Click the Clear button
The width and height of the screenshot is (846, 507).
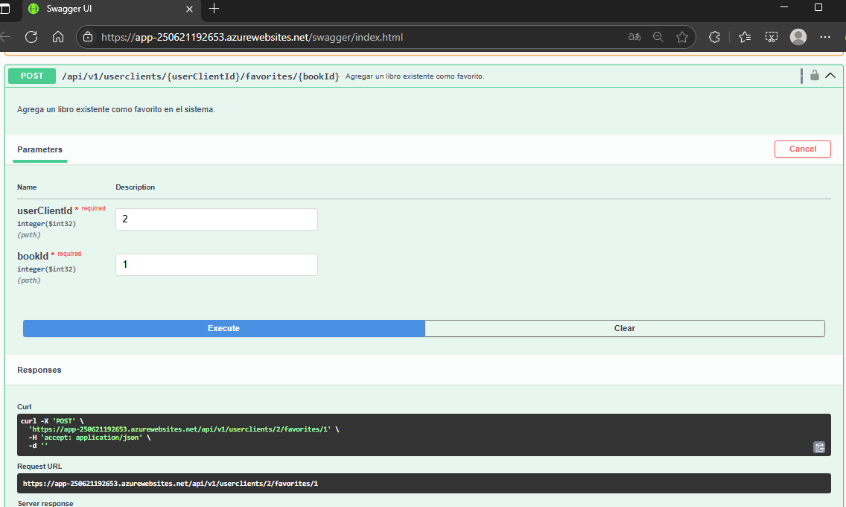tap(624, 328)
